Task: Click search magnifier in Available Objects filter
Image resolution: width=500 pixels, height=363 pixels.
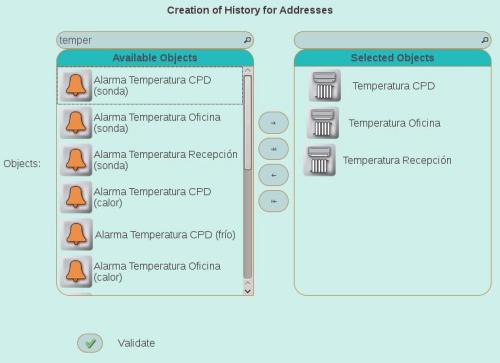Action: pyautogui.click(x=247, y=40)
